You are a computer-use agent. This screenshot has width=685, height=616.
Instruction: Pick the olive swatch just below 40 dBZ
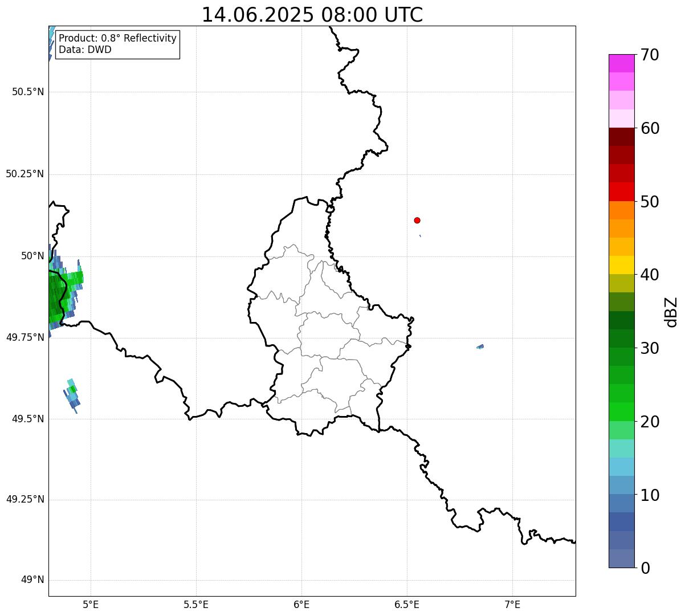(x=621, y=283)
